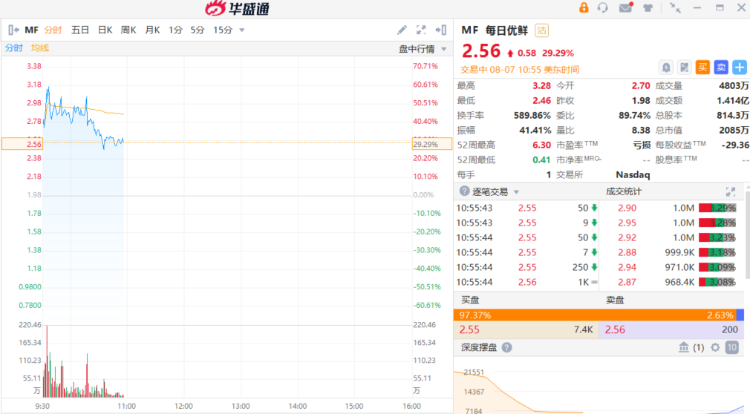750x414 pixels.
Task: Collapse left panel using the arrow icon beside MF
Action: tap(13, 30)
